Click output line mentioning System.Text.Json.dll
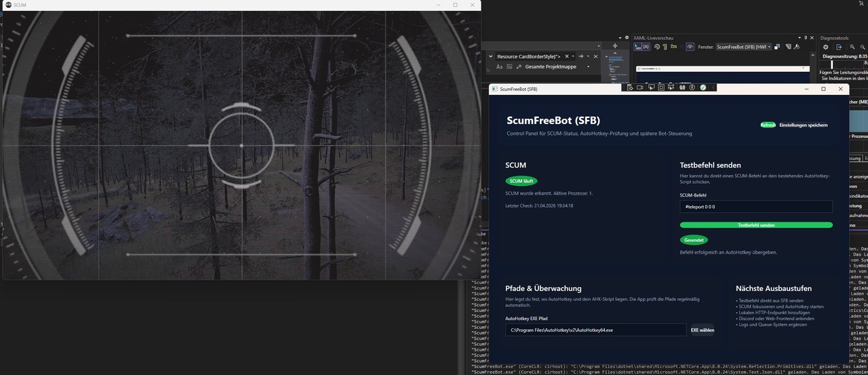Image resolution: width=868 pixels, height=375 pixels. tap(669, 371)
